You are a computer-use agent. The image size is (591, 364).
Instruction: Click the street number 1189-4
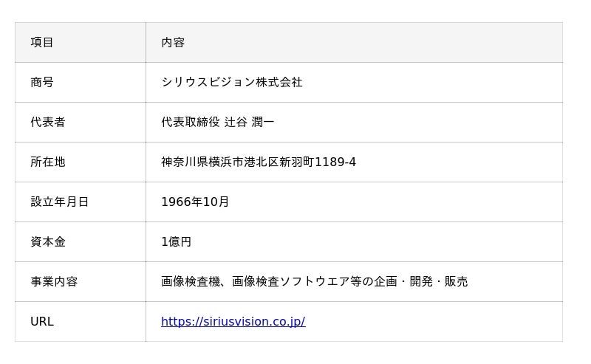coord(335,162)
